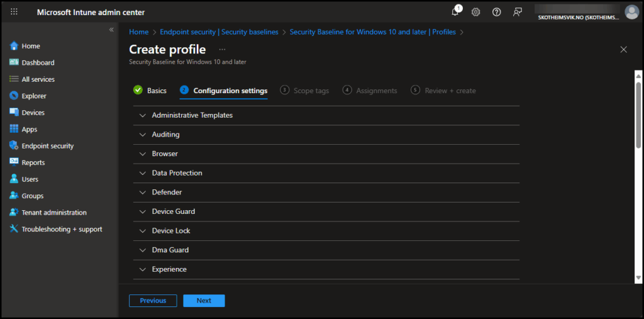Click the Next button
The width and height of the screenshot is (644, 319).
point(204,301)
